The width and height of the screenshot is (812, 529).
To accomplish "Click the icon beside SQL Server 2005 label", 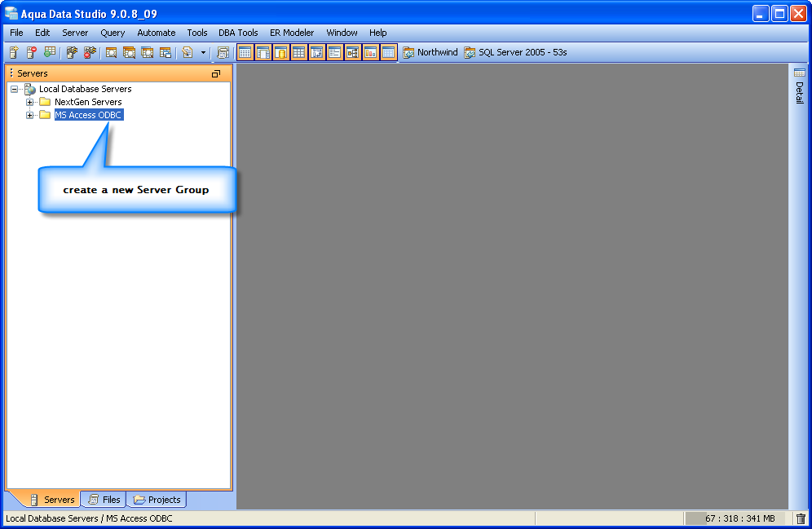I will click(470, 53).
